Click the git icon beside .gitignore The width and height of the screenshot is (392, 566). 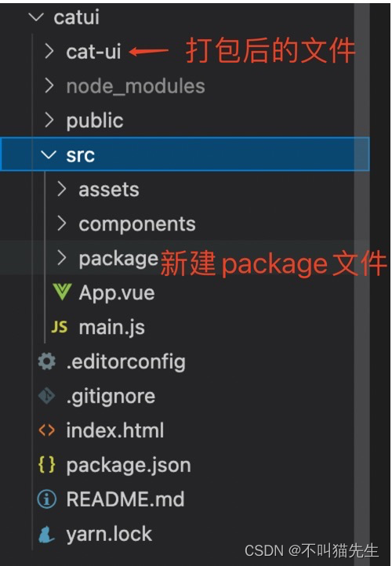tap(47, 396)
